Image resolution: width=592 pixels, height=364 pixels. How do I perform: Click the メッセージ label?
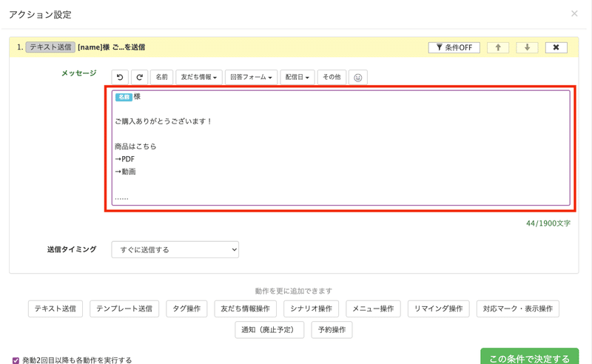pyautogui.click(x=79, y=73)
